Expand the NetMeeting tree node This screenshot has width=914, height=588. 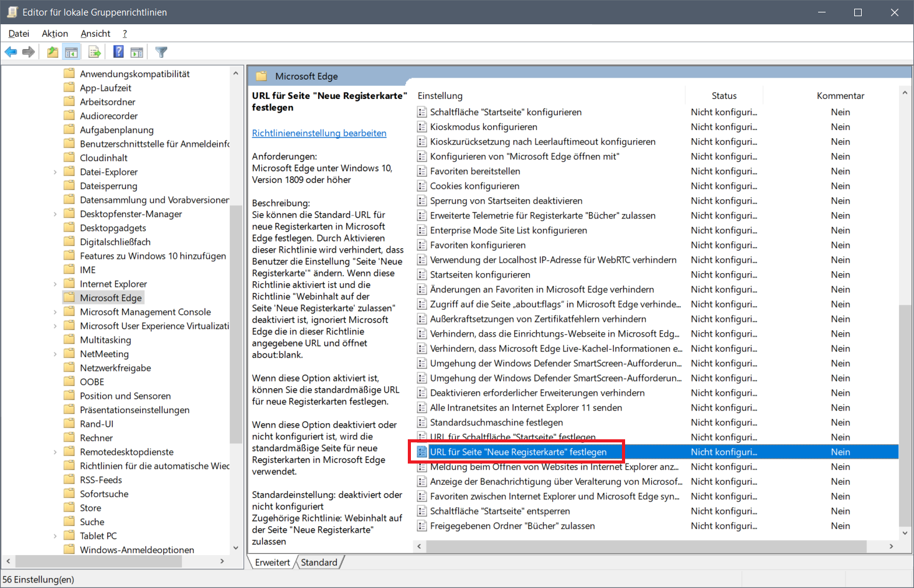pos(55,354)
